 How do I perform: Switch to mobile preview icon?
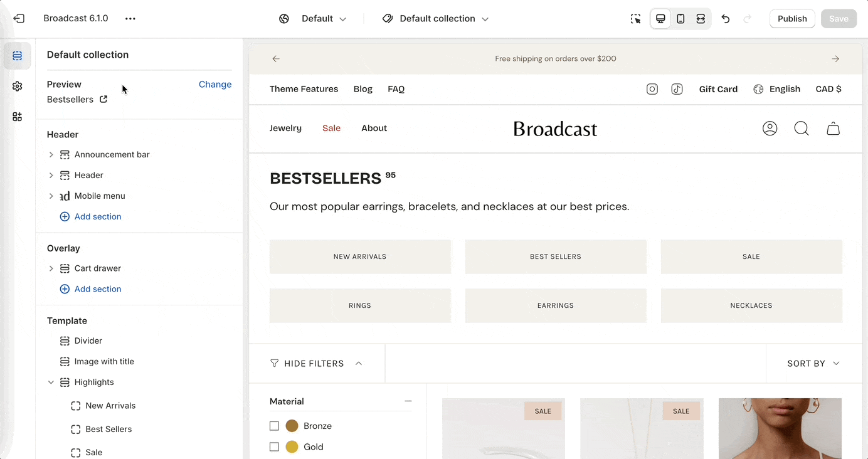coord(680,19)
